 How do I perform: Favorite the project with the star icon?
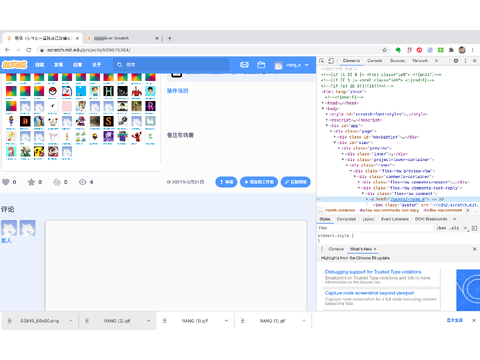pyautogui.click(x=31, y=182)
